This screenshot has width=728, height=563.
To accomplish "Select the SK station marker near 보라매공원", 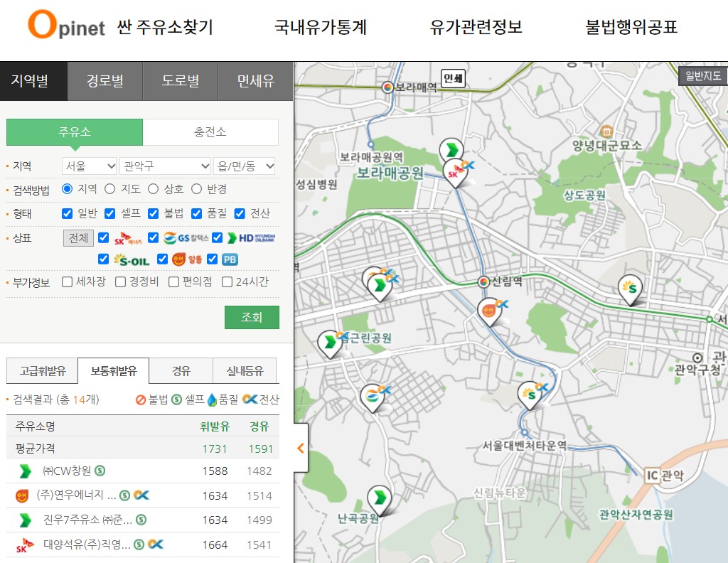I will tap(455, 171).
